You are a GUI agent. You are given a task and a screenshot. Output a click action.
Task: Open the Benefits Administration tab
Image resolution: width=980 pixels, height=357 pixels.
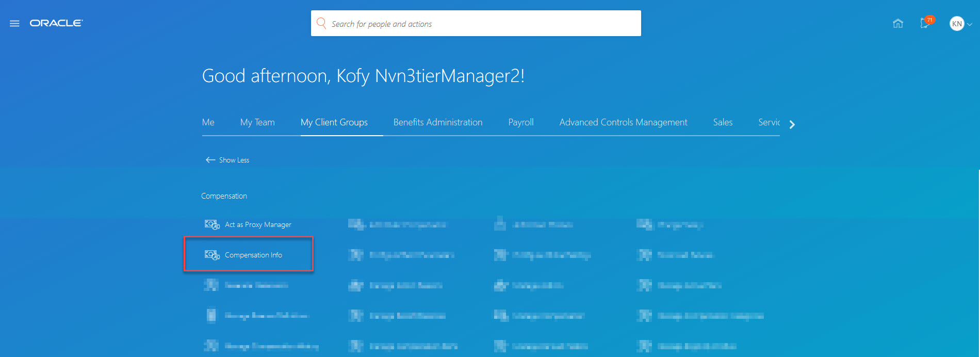click(x=438, y=122)
